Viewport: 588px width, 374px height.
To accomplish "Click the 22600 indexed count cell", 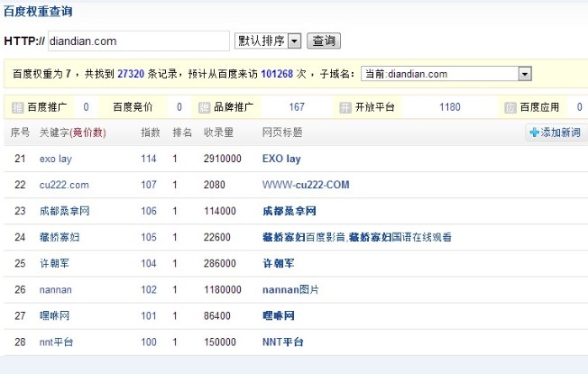I will coord(217,237).
